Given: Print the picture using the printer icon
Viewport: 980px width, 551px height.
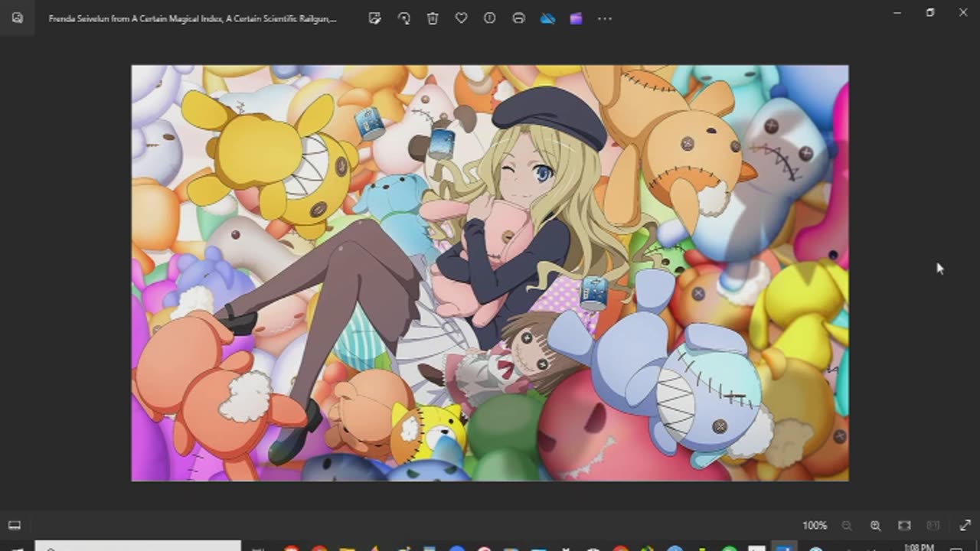Looking at the screenshot, I should point(518,18).
